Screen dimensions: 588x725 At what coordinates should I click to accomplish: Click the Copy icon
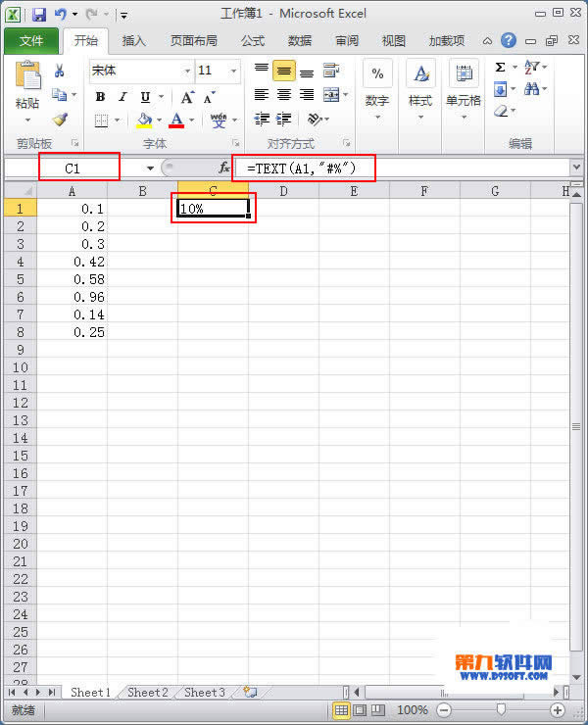[x=59, y=95]
